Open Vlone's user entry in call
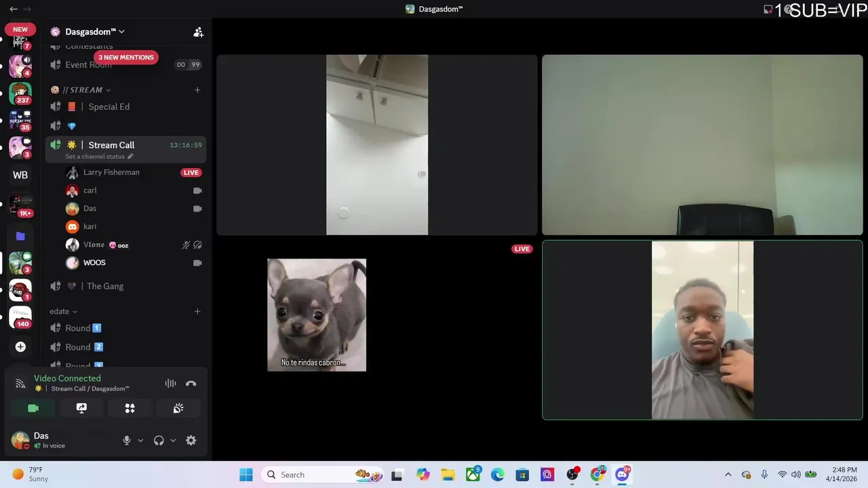 (134, 245)
